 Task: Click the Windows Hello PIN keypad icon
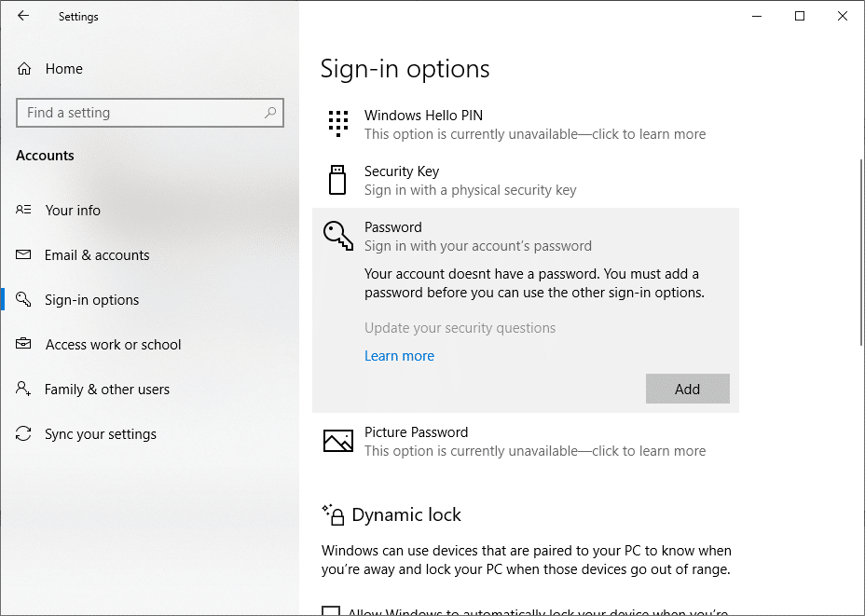click(x=338, y=124)
